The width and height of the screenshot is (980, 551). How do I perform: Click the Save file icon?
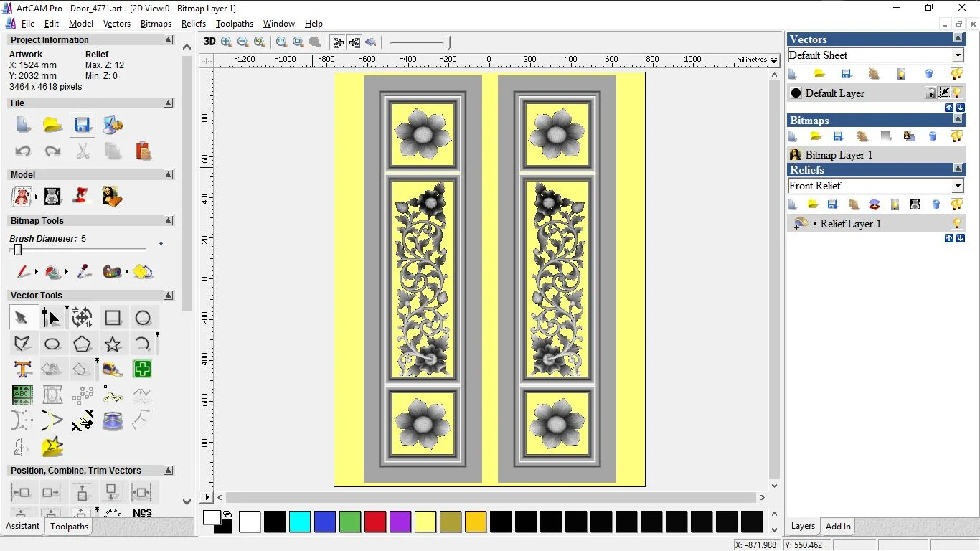(83, 125)
